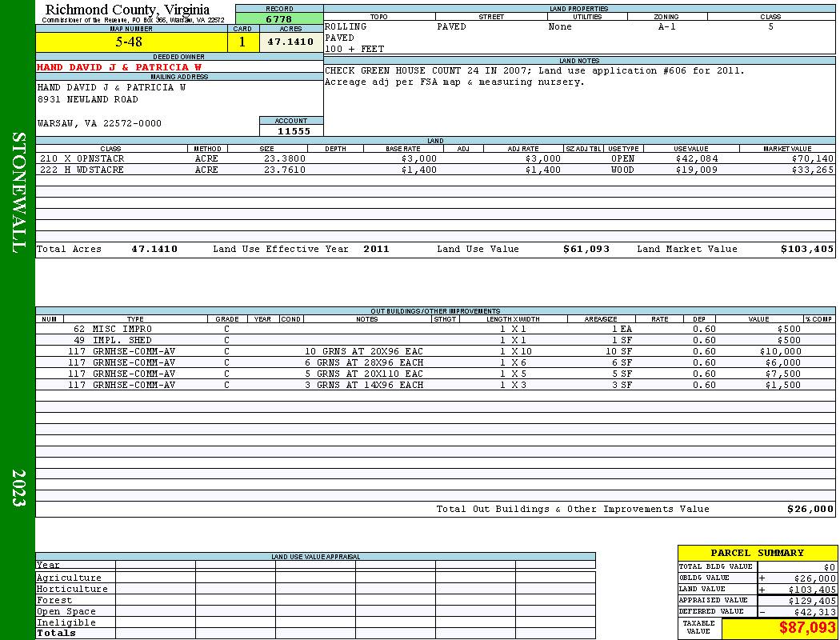This screenshot has width=840, height=640.
Task: Click WARSAW, VA 22572-0000 address line
Action: point(99,123)
